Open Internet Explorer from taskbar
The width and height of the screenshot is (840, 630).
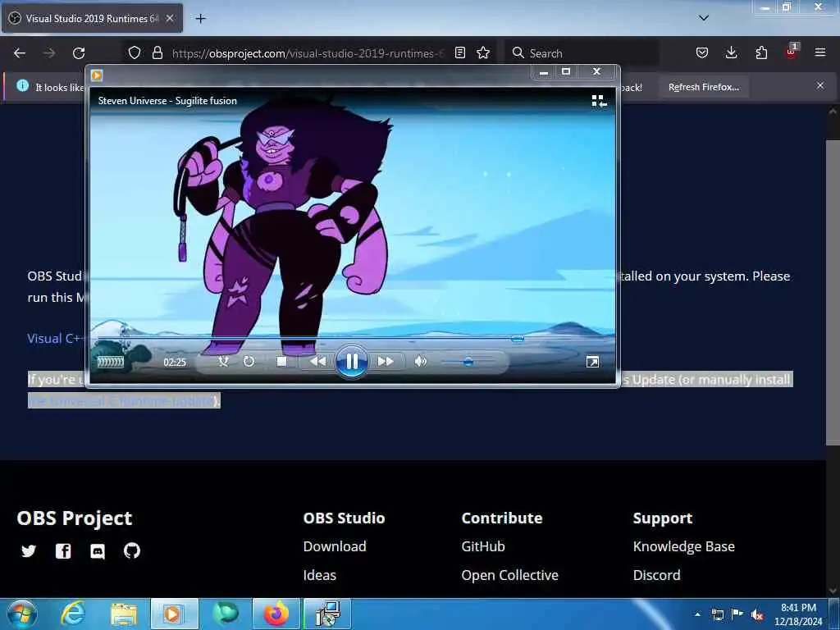coord(72,614)
